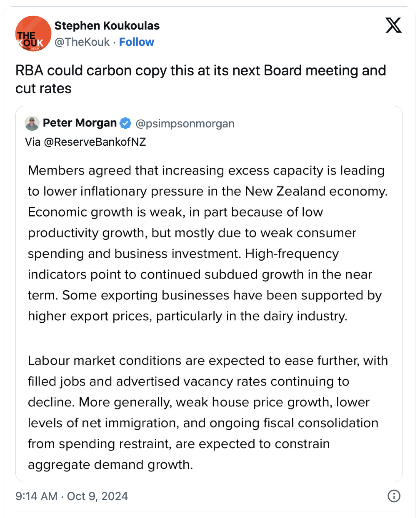Select the Via @ReserveBankofNZ text
Viewport: 420px width, 518px height.
tap(85, 142)
